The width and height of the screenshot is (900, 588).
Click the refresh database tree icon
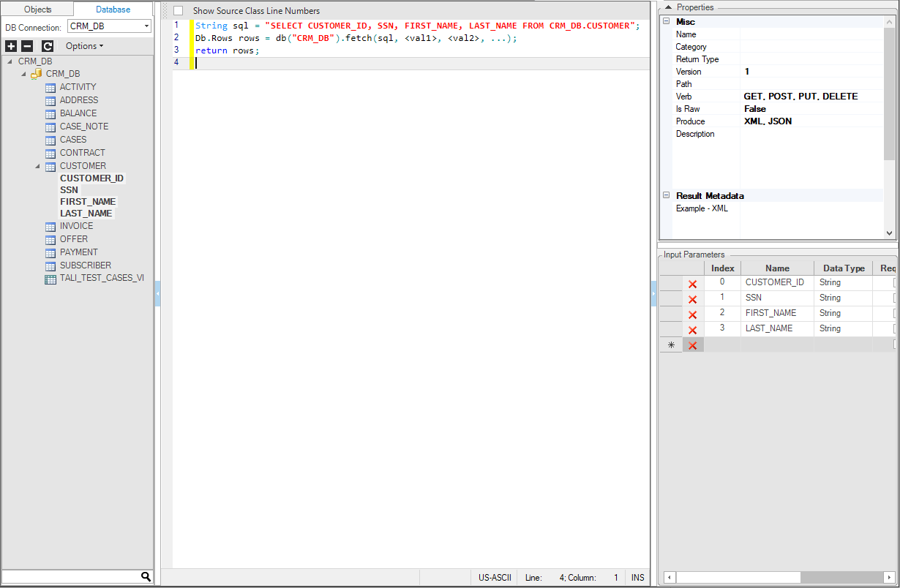click(x=48, y=46)
